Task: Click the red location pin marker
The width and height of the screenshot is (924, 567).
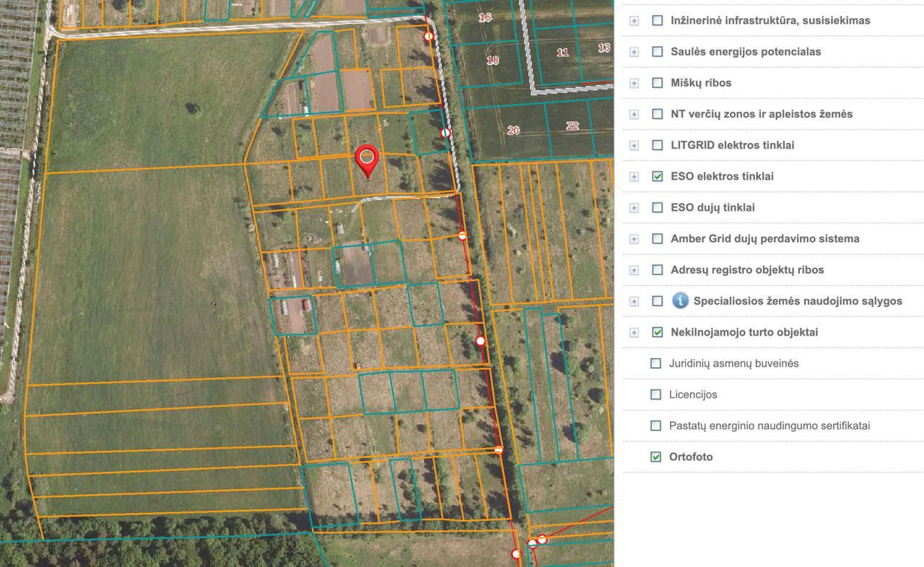Action: click(367, 158)
